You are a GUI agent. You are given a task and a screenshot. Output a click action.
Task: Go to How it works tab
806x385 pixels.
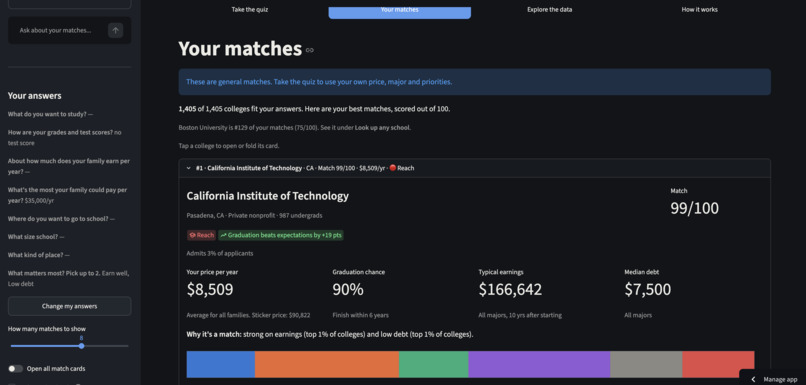pos(700,9)
